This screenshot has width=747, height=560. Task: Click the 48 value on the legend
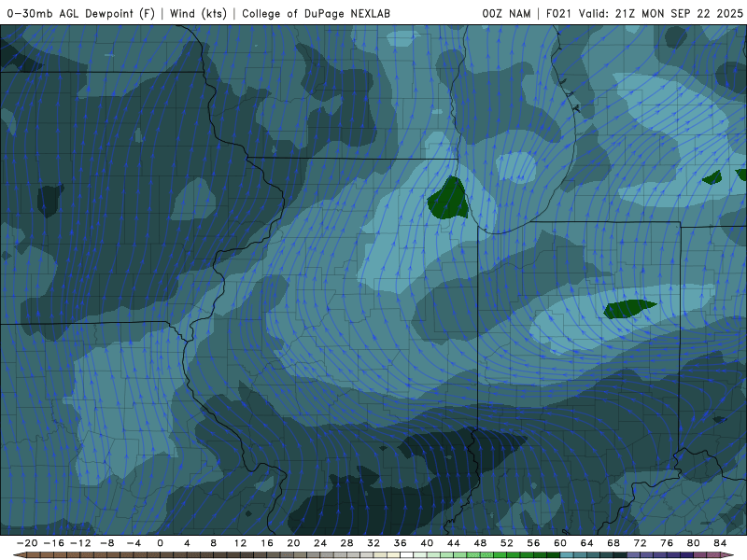point(480,543)
